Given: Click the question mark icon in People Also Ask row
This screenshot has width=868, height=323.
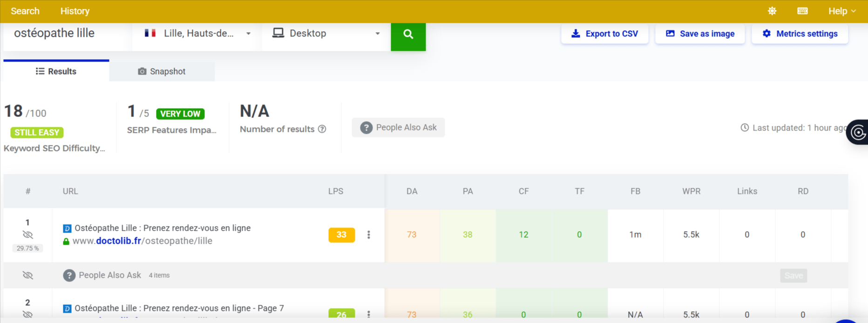Looking at the screenshot, I should pos(69,275).
